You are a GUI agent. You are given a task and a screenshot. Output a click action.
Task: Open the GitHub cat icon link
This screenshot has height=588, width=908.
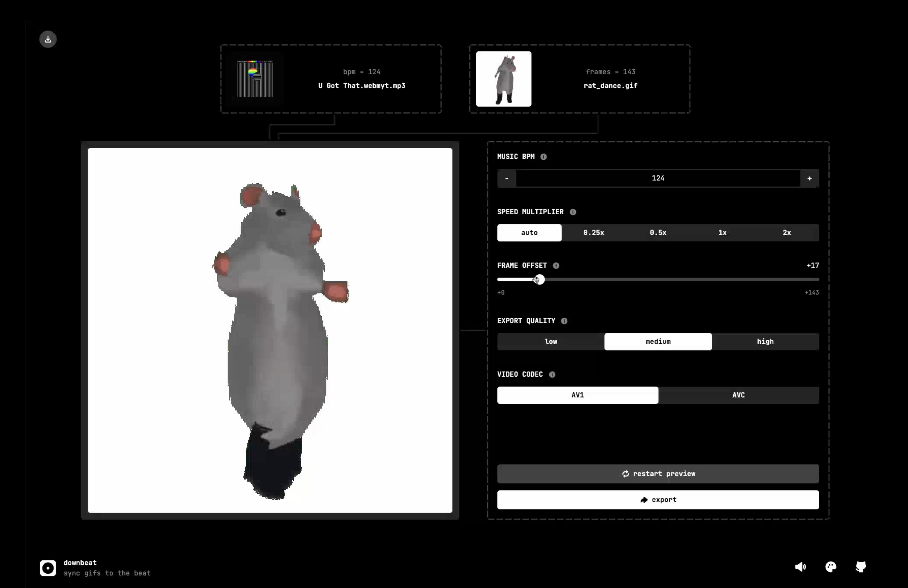pos(861,567)
